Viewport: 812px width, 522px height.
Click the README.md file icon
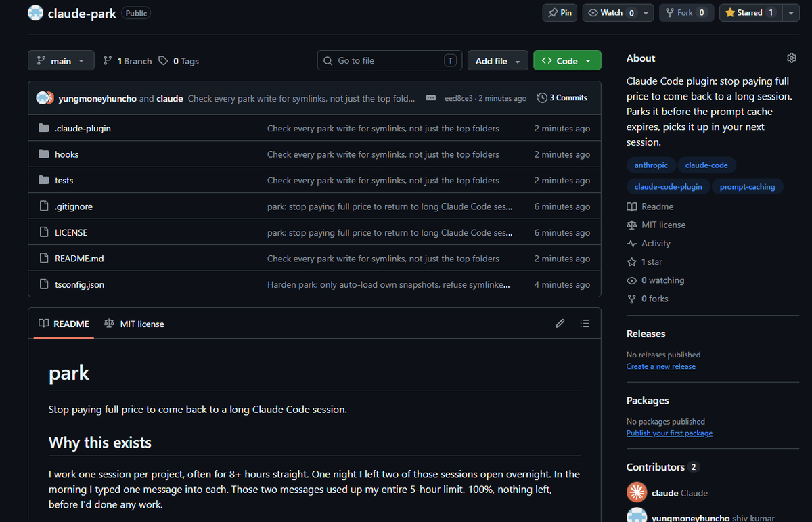[44, 259]
